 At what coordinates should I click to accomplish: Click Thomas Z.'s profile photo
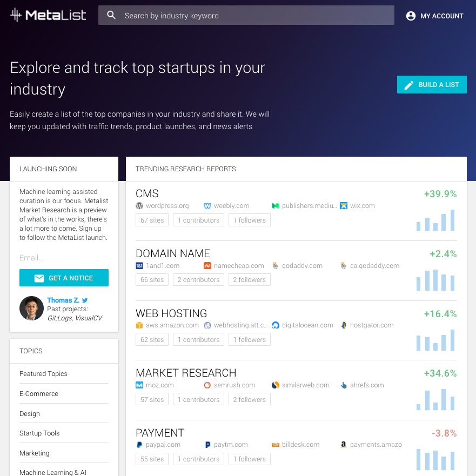(x=31, y=308)
